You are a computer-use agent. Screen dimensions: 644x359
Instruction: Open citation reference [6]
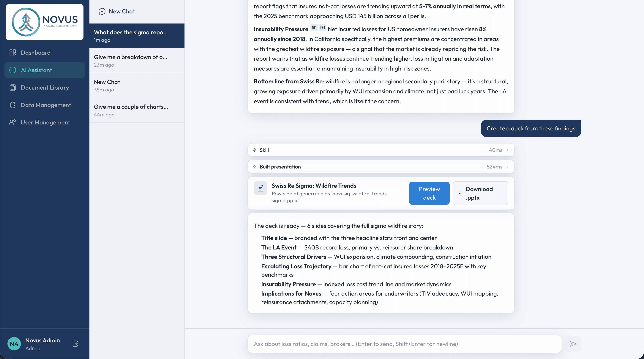pos(323,28)
